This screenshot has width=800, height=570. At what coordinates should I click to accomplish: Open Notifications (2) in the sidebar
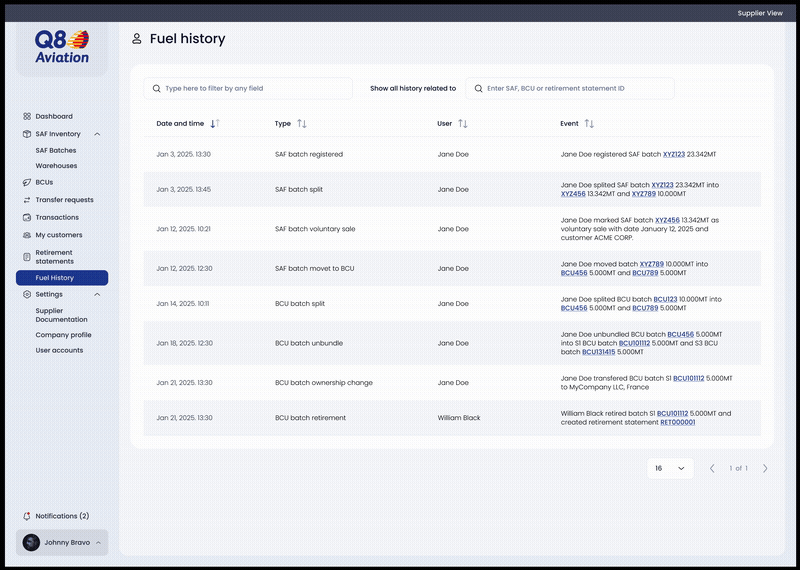tap(62, 516)
